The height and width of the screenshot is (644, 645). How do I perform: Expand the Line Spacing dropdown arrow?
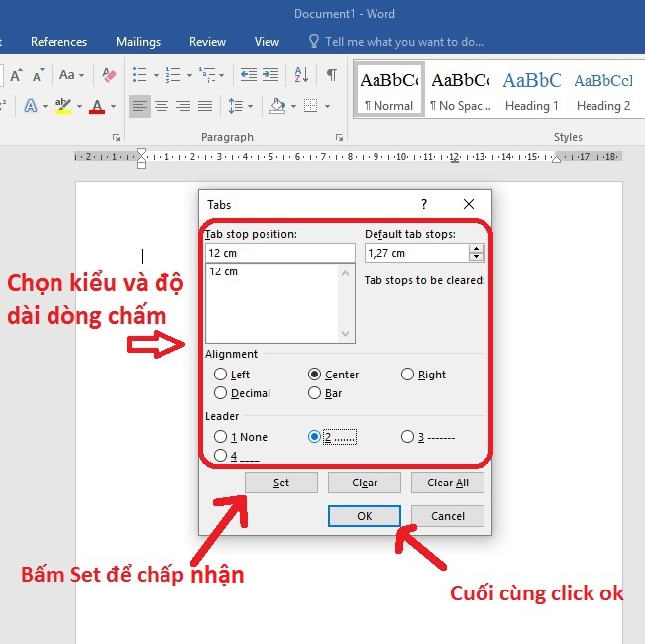pos(250,107)
